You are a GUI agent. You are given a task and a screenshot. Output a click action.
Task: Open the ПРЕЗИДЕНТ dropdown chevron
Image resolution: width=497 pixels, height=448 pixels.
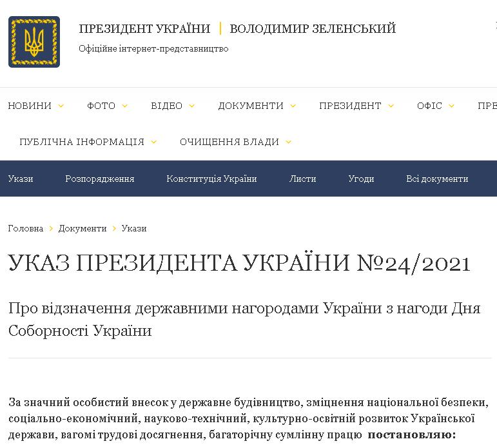pyautogui.click(x=391, y=106)
